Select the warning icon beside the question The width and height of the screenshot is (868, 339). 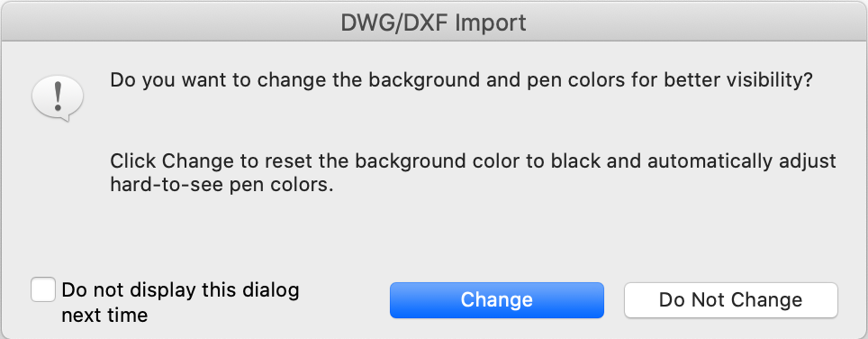click(58, 98)
